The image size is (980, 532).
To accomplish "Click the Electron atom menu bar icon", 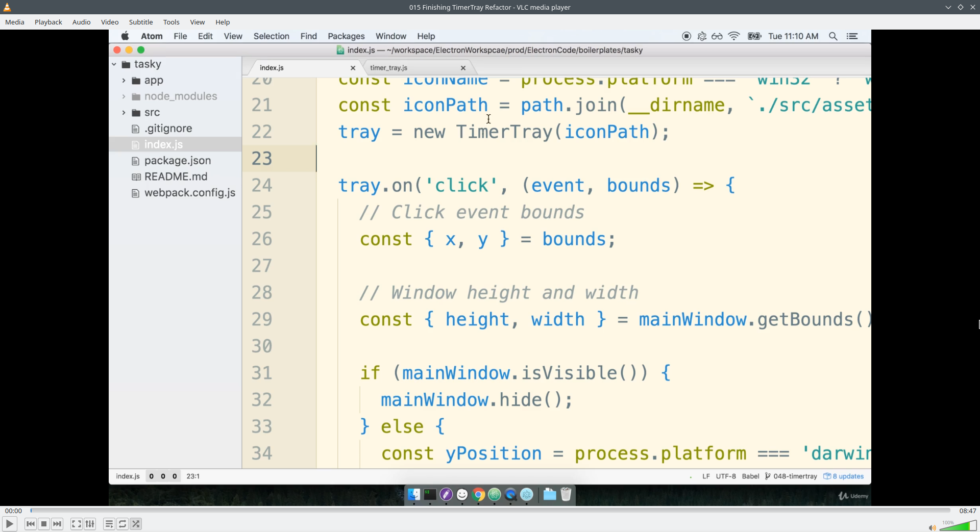I will [x=702, y=36].
